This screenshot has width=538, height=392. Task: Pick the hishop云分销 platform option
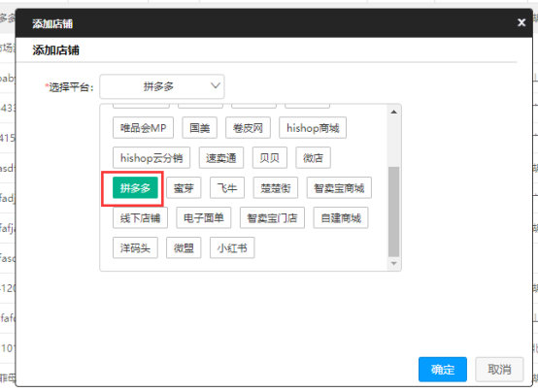point(151,158)
